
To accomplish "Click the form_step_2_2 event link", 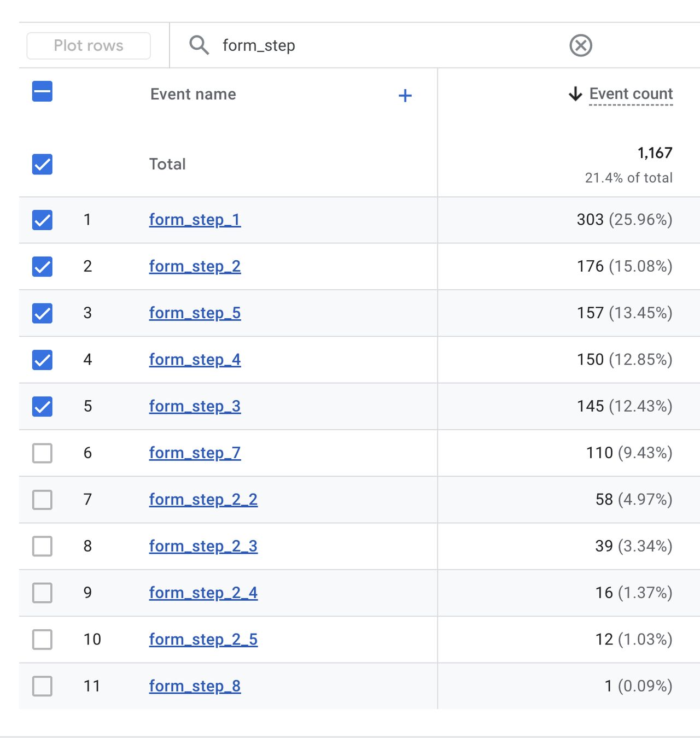I will coord(203,500).
